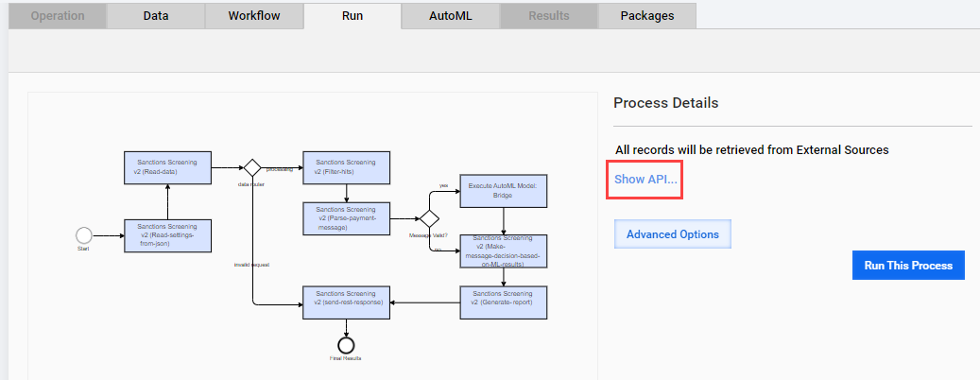Select the Generate-report node
Viewport: 980px width, 380px height.
[x=503, y=302]
